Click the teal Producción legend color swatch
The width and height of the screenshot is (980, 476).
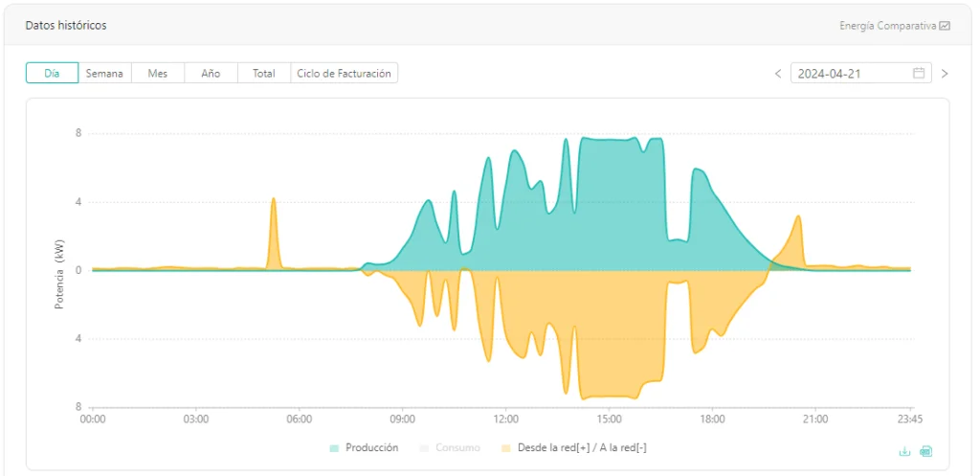pyautogui.click(x=334, y=448)
